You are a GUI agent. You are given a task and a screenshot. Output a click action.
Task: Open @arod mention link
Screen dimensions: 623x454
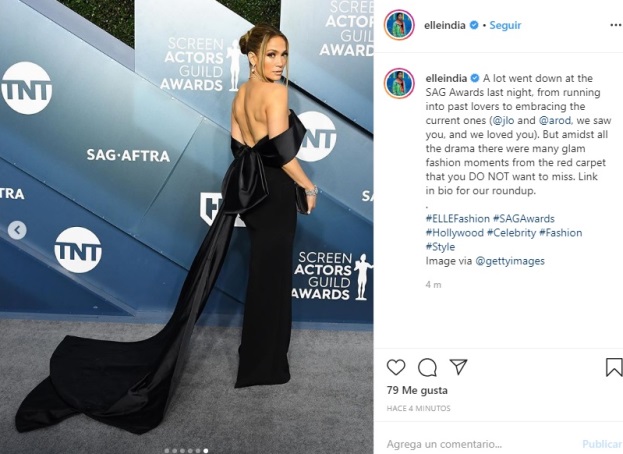(555, 120)
